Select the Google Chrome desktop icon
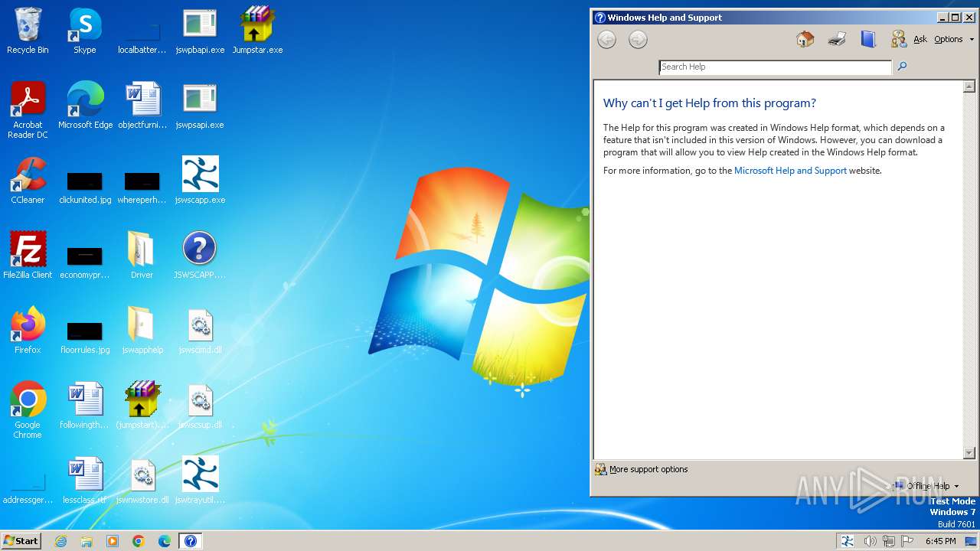Screen dimensions: 980x551 pyautogui.click(x=28, y=410)
